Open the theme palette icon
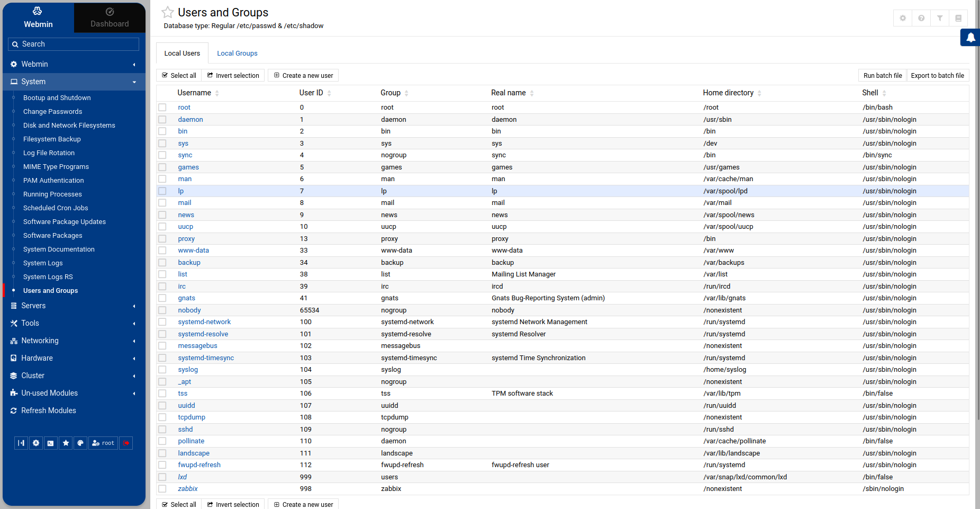 80,443
